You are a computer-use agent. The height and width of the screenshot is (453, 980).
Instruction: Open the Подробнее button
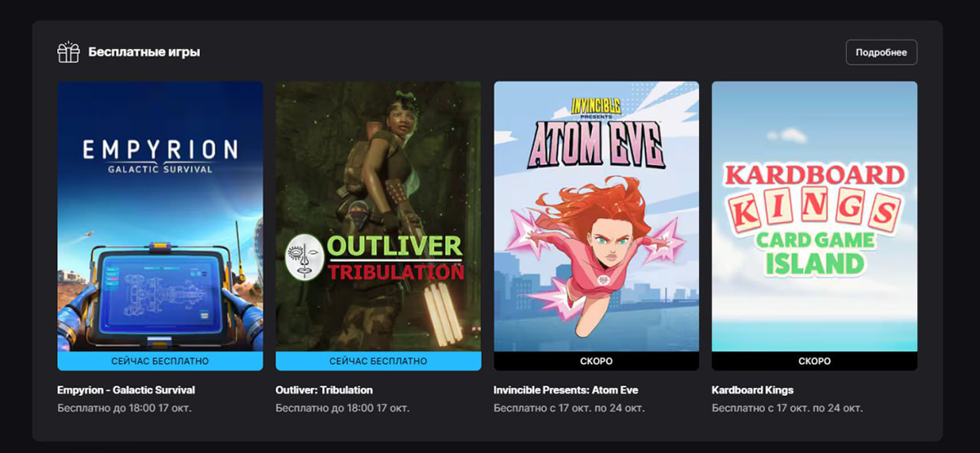(x=881, y=52)
